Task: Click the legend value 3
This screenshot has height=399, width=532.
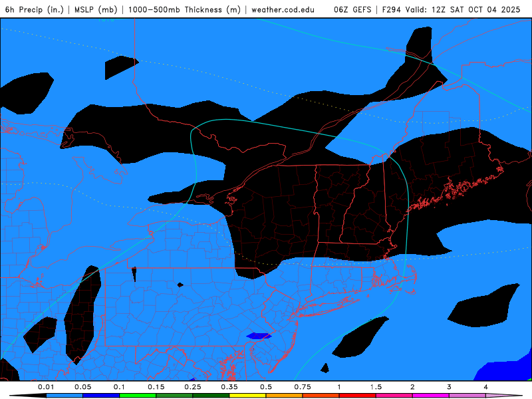Action: (x=450, y=387)
